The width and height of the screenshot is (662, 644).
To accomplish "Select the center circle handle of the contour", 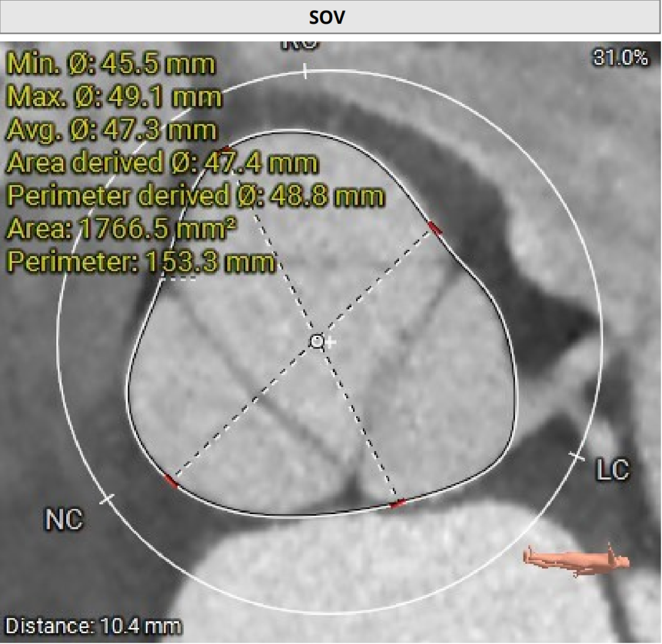I will (x=316, y=341).
